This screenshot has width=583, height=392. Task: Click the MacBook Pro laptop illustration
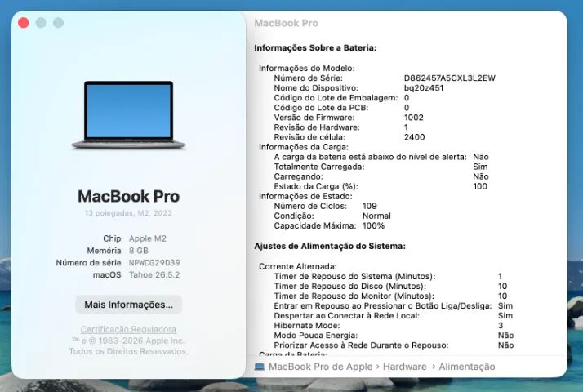[x=129, y=115]
